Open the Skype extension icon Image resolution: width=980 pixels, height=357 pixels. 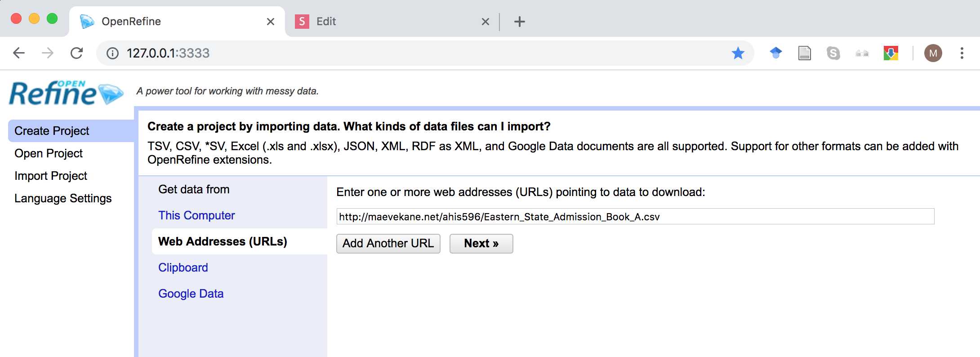click(833, 53)
